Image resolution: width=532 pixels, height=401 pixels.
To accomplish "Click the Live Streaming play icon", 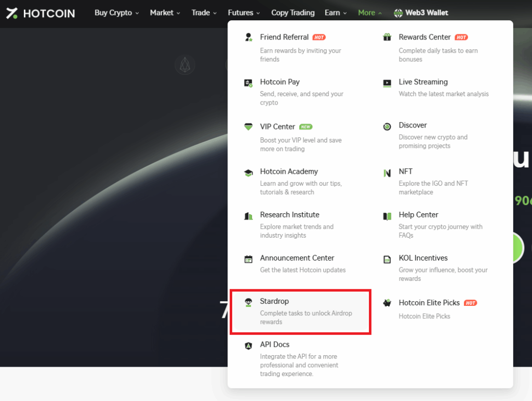I will click(x=387, y=83).
